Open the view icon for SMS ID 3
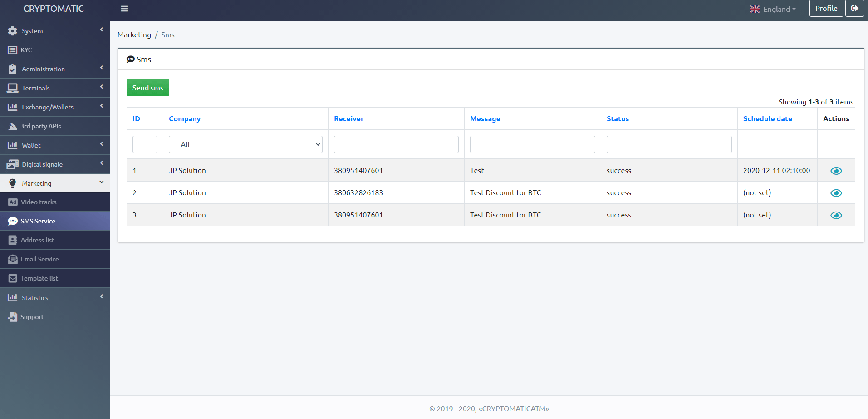This screenshot has width=868, height=419. point(836,215)
